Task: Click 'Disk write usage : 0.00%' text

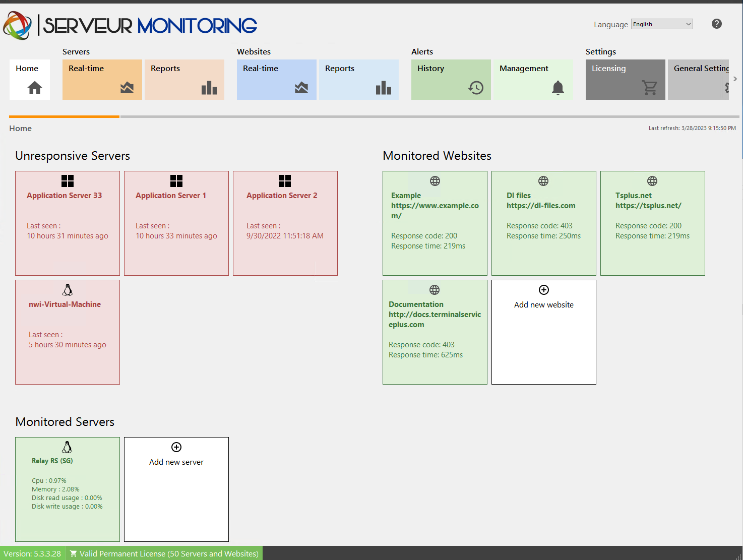Action: pos(67,507)
